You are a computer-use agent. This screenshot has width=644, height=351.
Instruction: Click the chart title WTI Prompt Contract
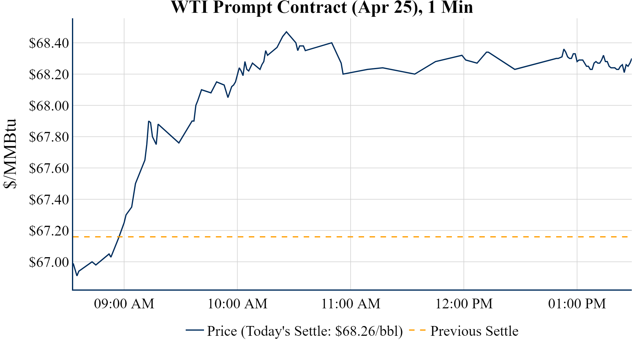click(x=322, y=7)
